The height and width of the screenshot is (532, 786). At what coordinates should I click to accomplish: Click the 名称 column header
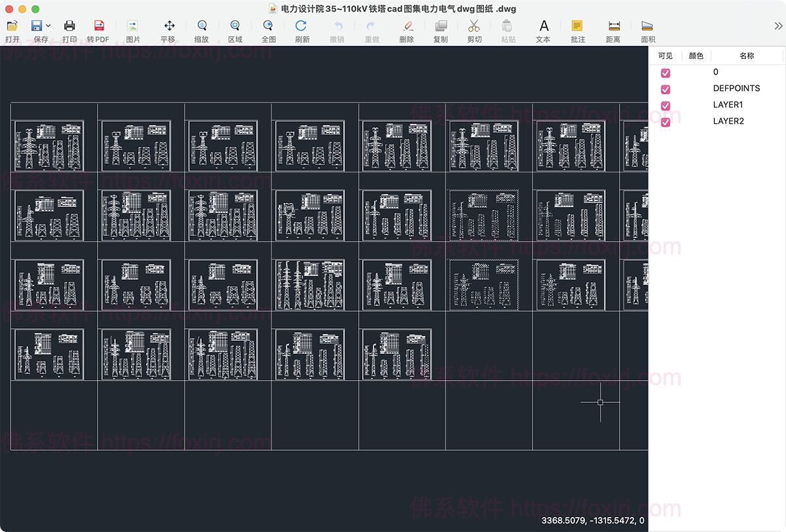(x=747, y=56)
